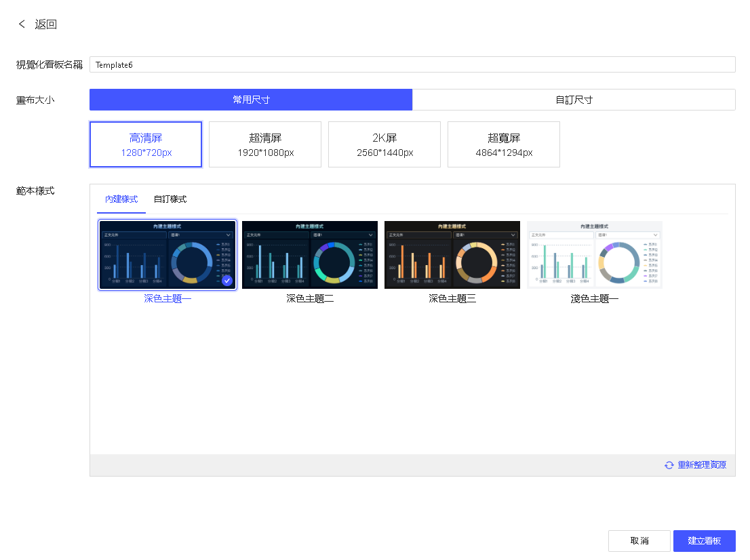Screen dimensions: 750x560
Task: Open the 自訂樣式 tab
Action: (170, 199)
